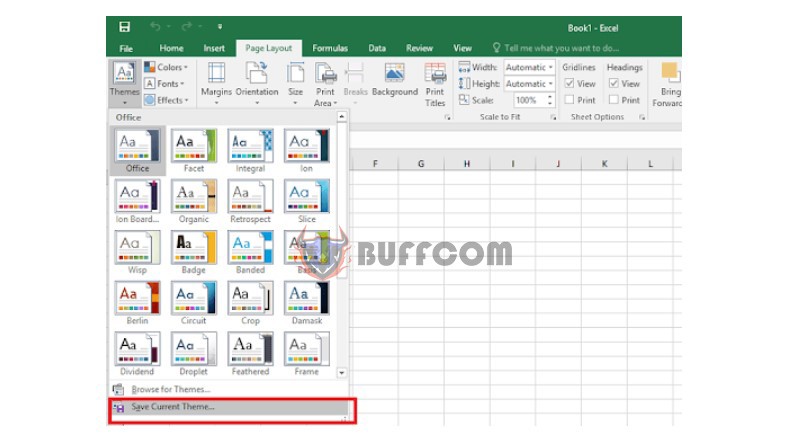Toggle the Gridlines View checkbox
Viewport: 800px width, 441px height.
click(569, 83)
